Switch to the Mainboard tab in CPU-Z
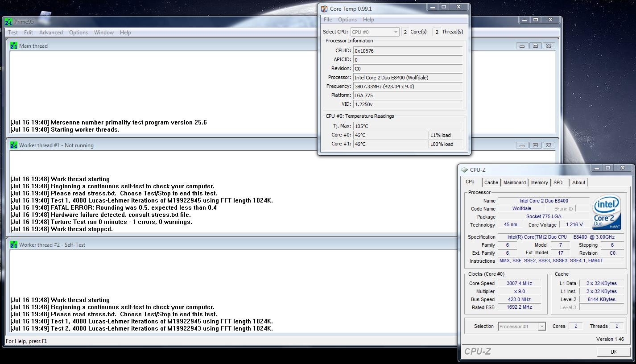 click(x=514, y=182)
